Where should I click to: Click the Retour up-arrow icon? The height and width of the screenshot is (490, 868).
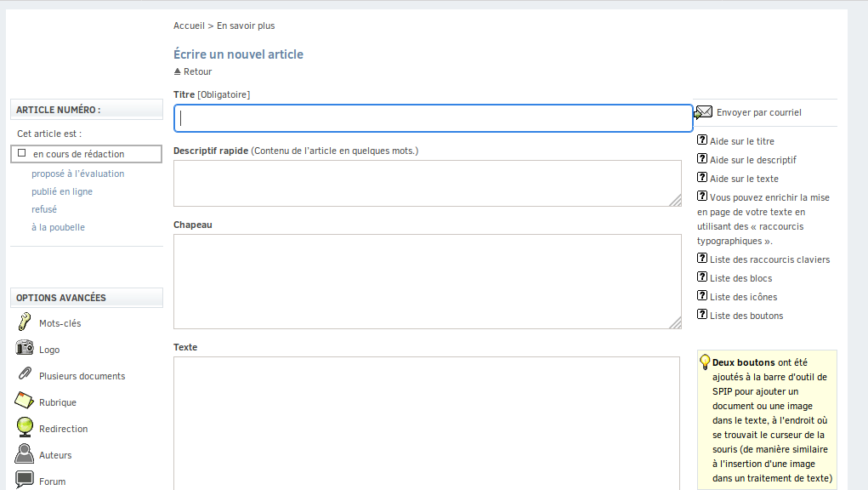[x=177, y=71]
